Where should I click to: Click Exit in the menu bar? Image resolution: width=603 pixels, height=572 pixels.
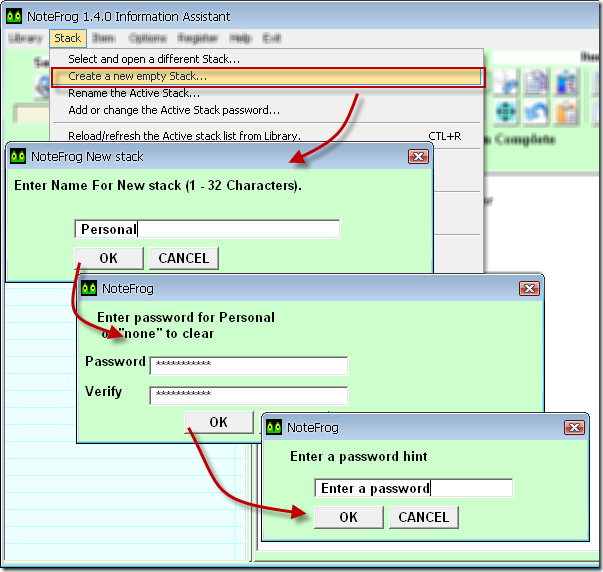tap(272, 38)
